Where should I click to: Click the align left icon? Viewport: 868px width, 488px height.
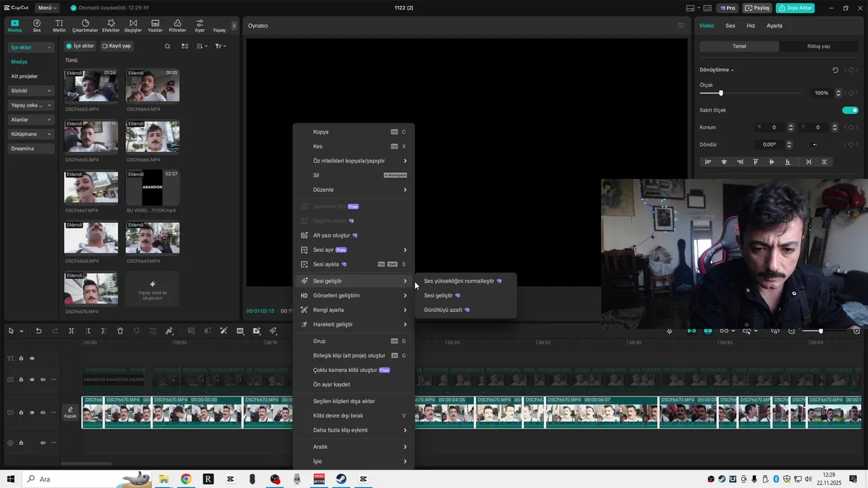708,162
